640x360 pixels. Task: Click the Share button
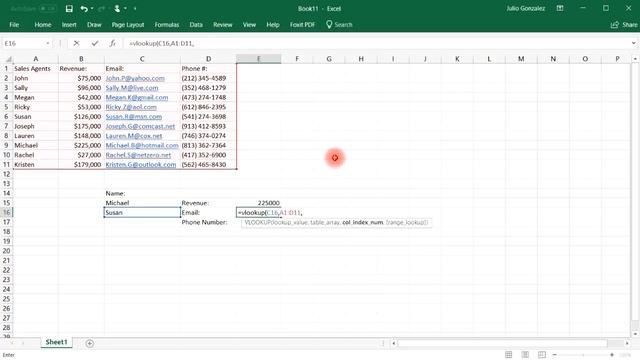pos(624,25)
